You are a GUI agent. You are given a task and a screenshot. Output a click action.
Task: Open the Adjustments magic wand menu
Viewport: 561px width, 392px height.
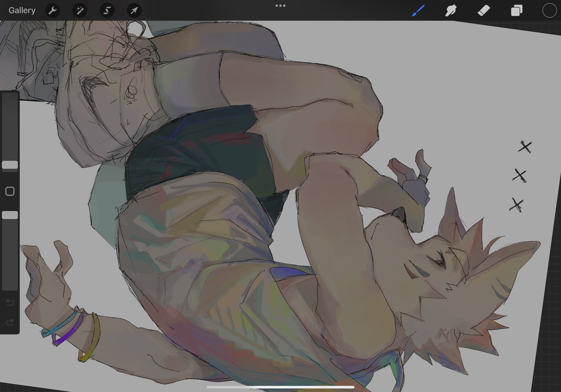(x=80, y=10)
